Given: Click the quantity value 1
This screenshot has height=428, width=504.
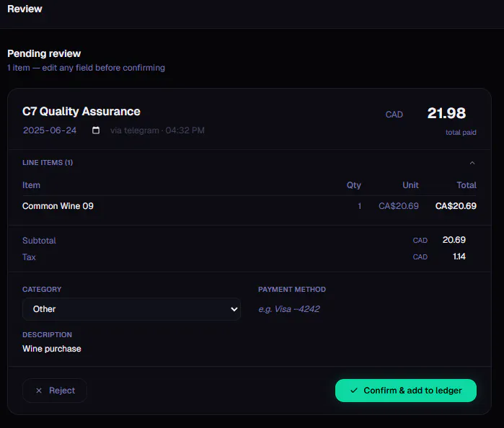Looking at the screenshot, I should (x=360, y=206).
